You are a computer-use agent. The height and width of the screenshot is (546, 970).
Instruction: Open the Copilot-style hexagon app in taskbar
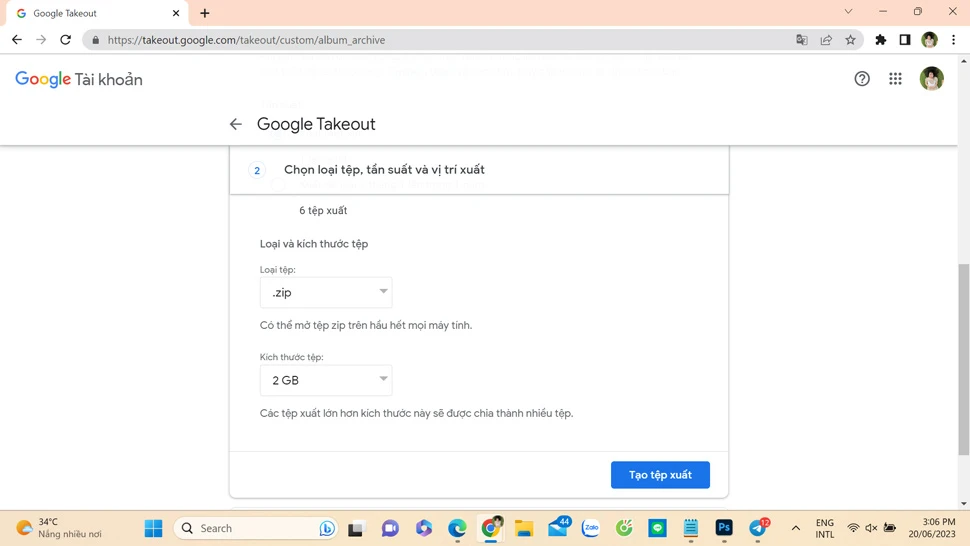pyautogui.click(x=424, y=528)
